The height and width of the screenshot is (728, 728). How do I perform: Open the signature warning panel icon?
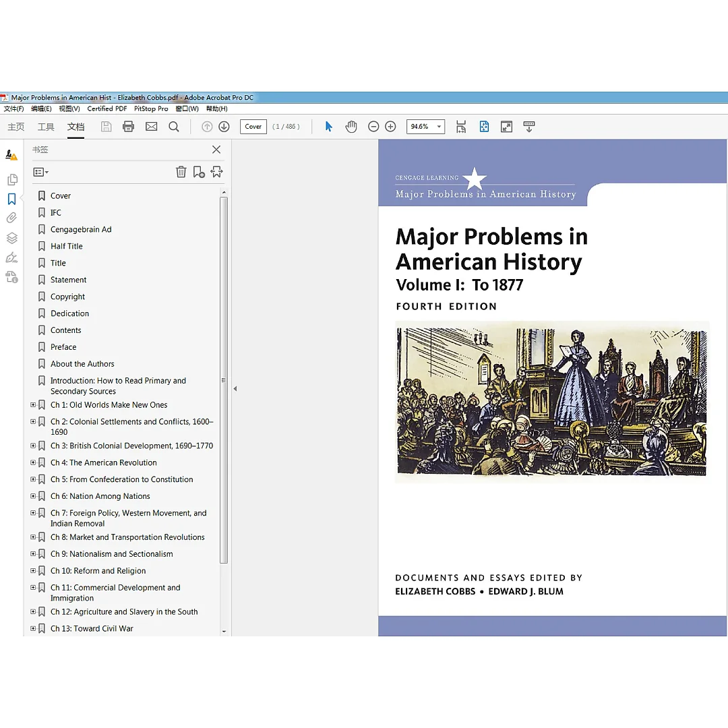[x=11, y=154]
